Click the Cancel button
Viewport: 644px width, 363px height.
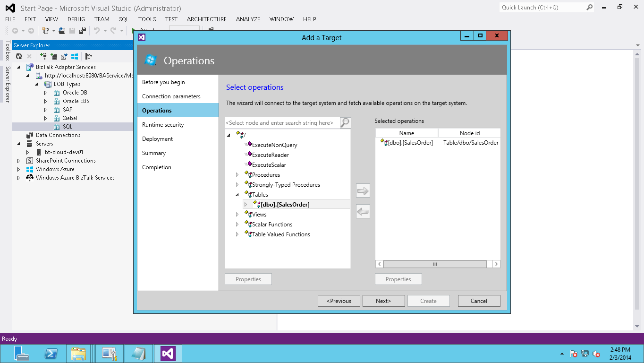click(479, 301)
